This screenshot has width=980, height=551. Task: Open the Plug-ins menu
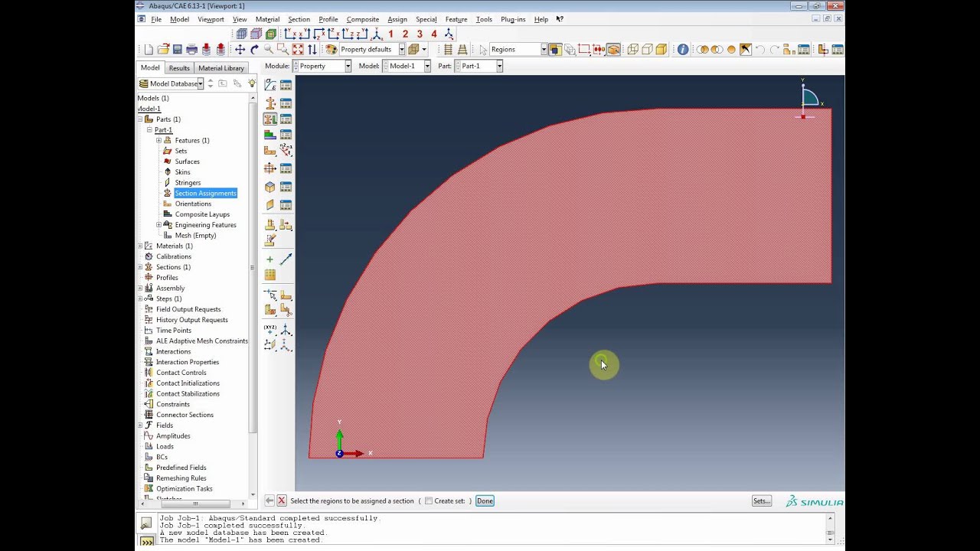click(513, 19)
